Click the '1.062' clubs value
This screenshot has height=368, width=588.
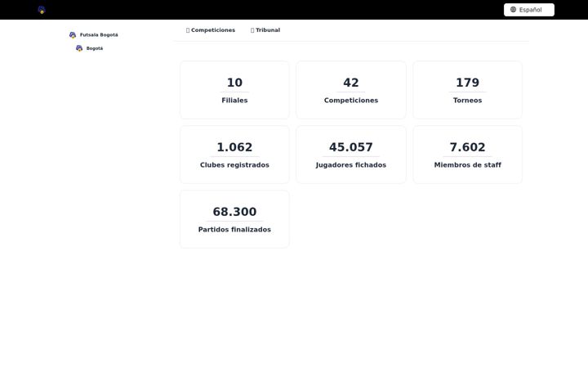click(x=234, y=147)
